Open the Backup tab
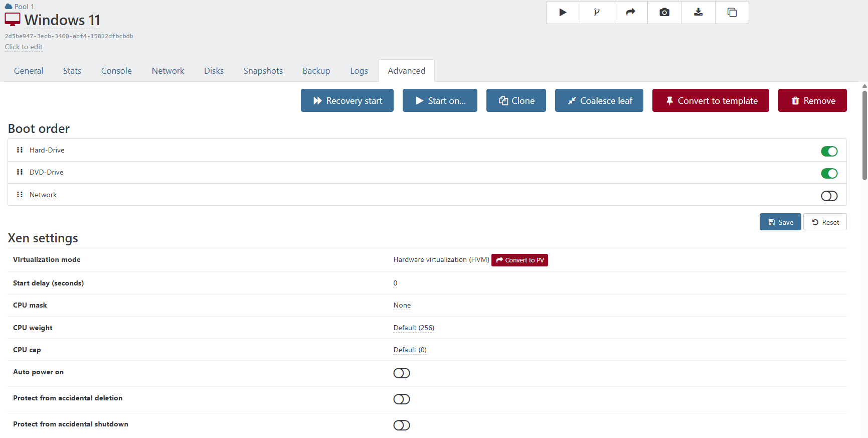 tap(316, 71)
